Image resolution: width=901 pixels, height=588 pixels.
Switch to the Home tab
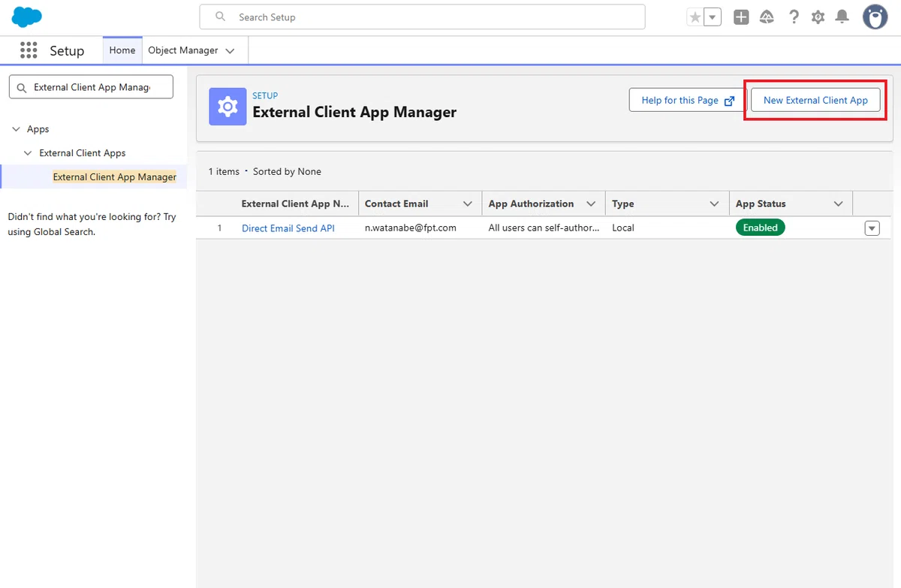tap(122, 50)
